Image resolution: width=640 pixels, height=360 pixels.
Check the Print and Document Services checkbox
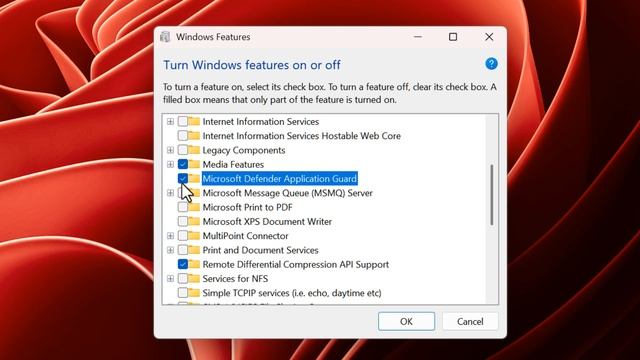pos(183,250)
